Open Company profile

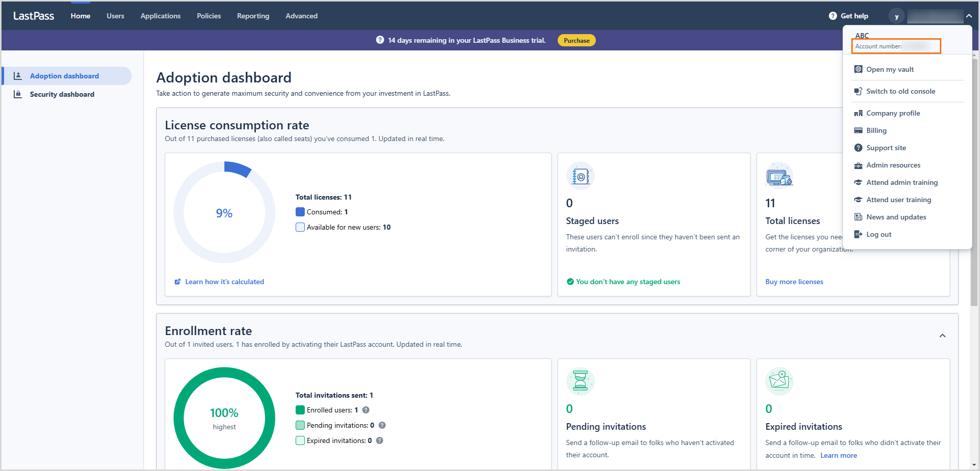pyautogui.click(x=893, y=113)
